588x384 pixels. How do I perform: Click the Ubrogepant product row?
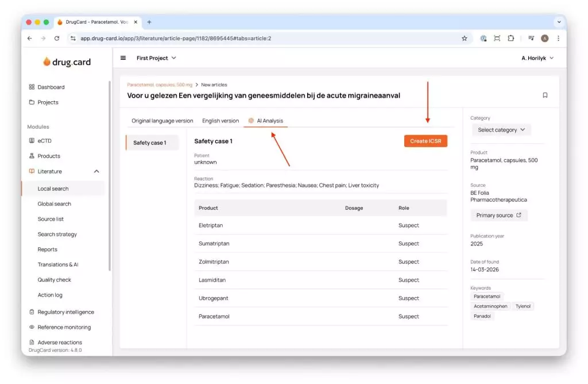pos(321,298)
